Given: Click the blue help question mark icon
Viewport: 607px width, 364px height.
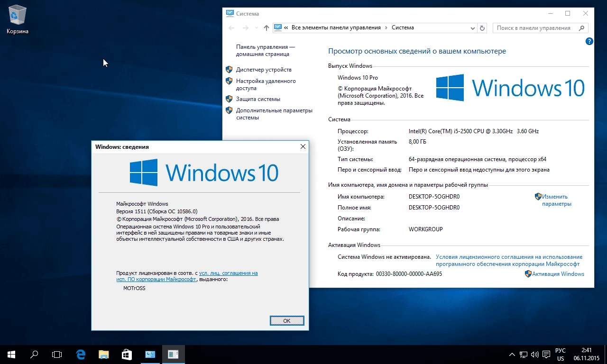Looking at the screenshot, I should [x=589, y=41].
